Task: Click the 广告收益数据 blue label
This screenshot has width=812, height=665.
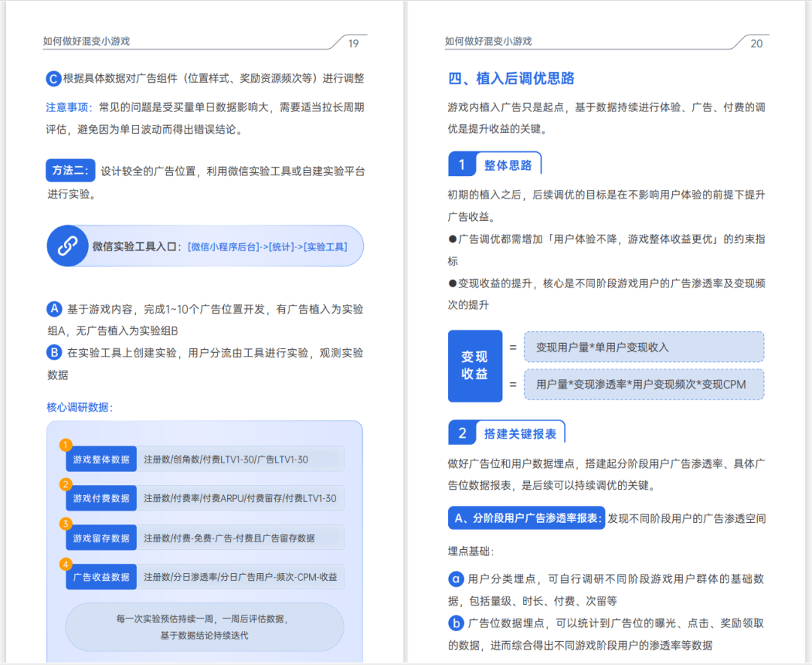Action: coord(101,577)
